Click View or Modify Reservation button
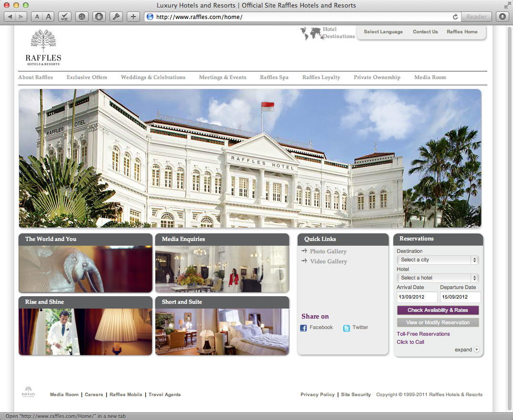This screenshot has height=420, width=513. click(x=438, y=322)
